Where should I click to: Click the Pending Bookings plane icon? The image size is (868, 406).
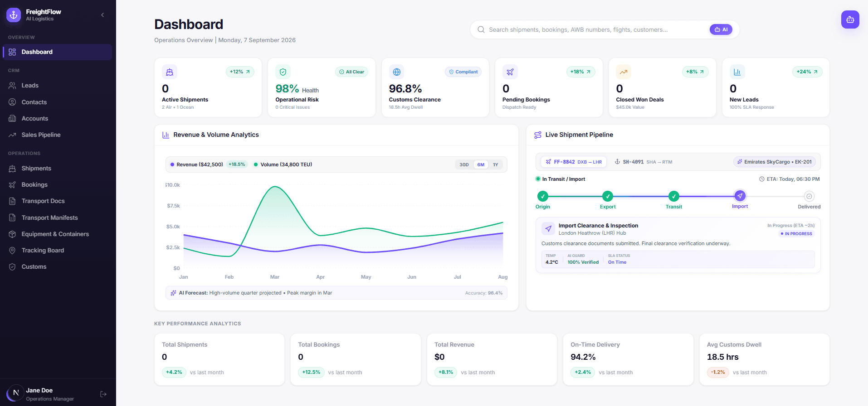510,72
